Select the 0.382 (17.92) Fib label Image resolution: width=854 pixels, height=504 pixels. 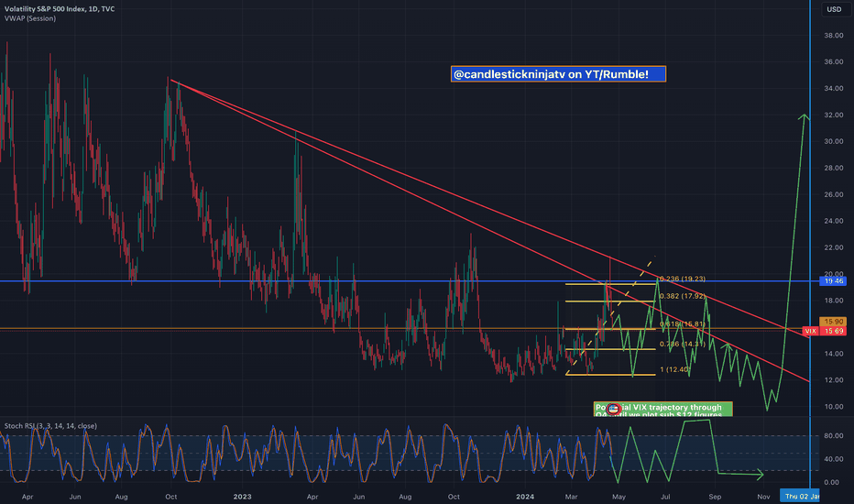(683, 296)
